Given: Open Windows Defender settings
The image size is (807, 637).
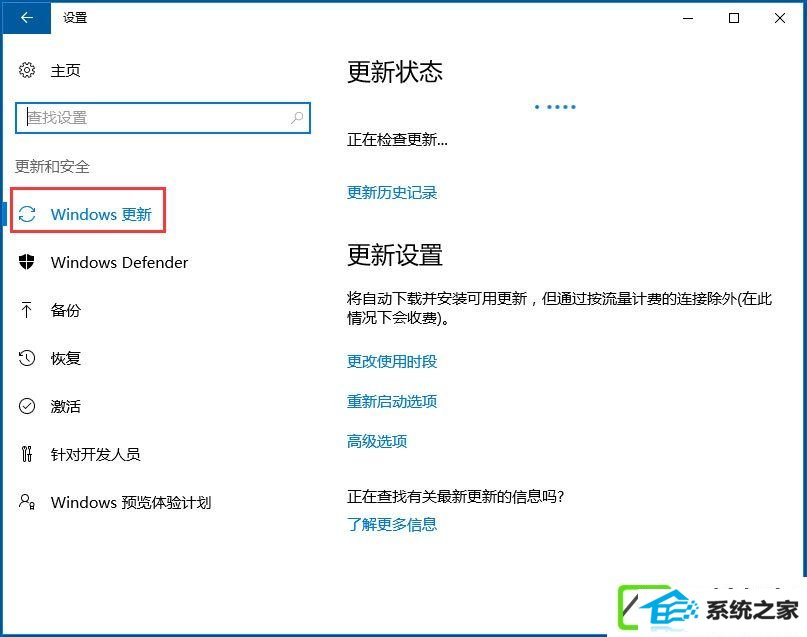Looking at the screenshot, I should (x=119, y=262).
